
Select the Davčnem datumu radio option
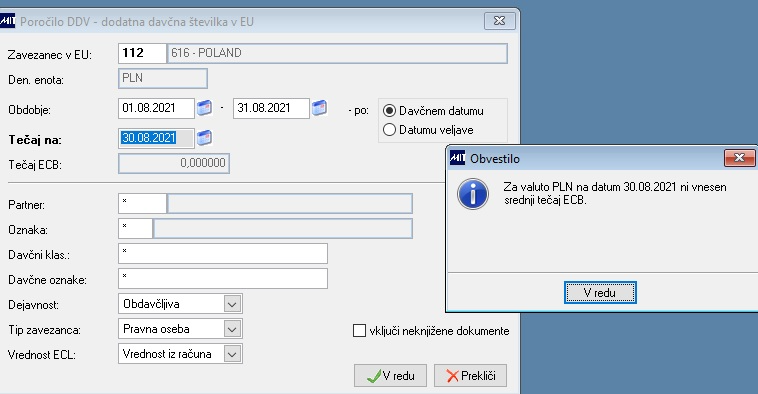[389, 111]
